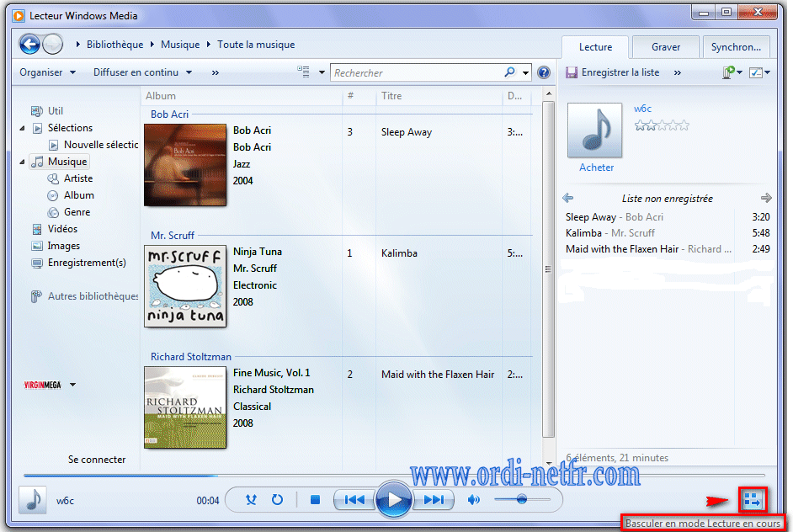Click the search magnifier icon

coord(510,72)
